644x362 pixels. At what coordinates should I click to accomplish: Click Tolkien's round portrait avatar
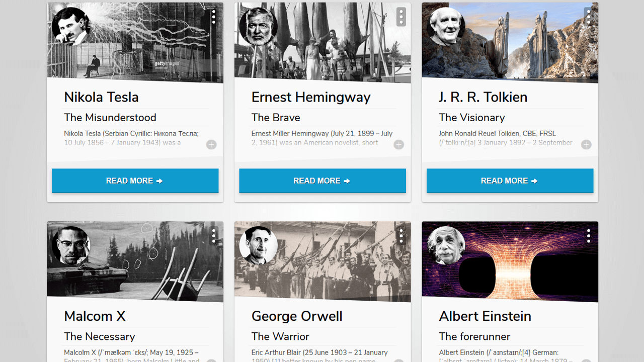(446, 27)
